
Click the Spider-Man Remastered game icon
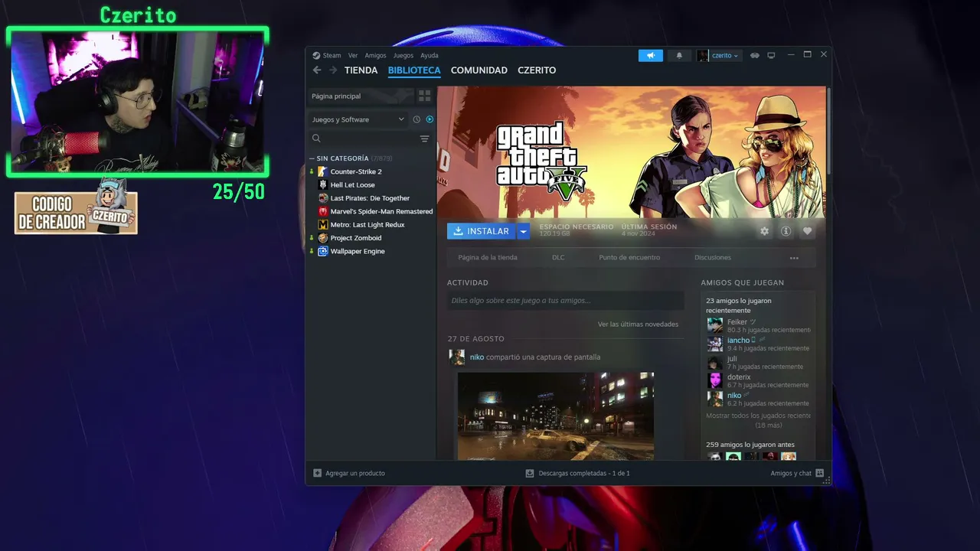coord(323,211)
